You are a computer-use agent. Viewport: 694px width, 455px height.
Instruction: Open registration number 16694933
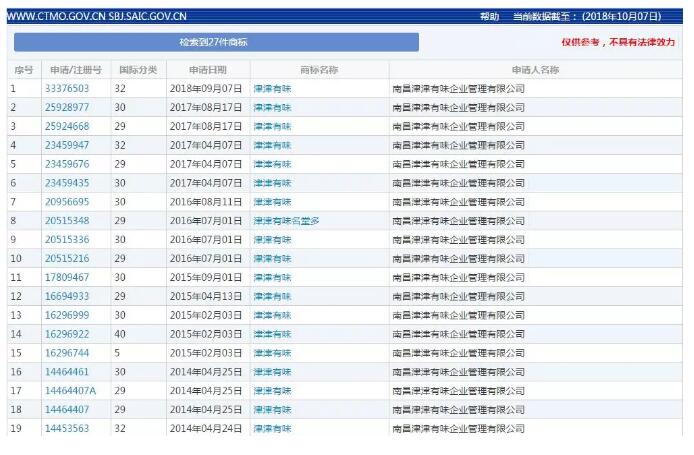pos(67,296)
